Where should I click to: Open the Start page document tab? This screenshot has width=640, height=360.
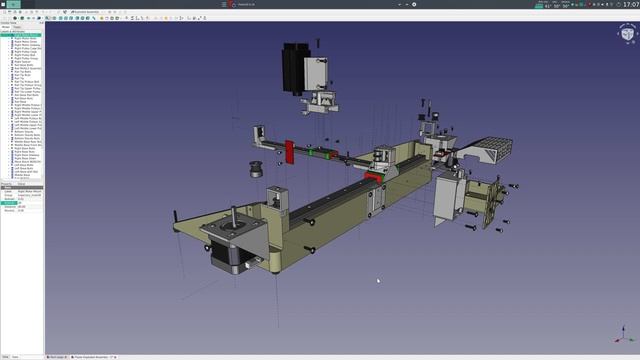coord(57,357)
